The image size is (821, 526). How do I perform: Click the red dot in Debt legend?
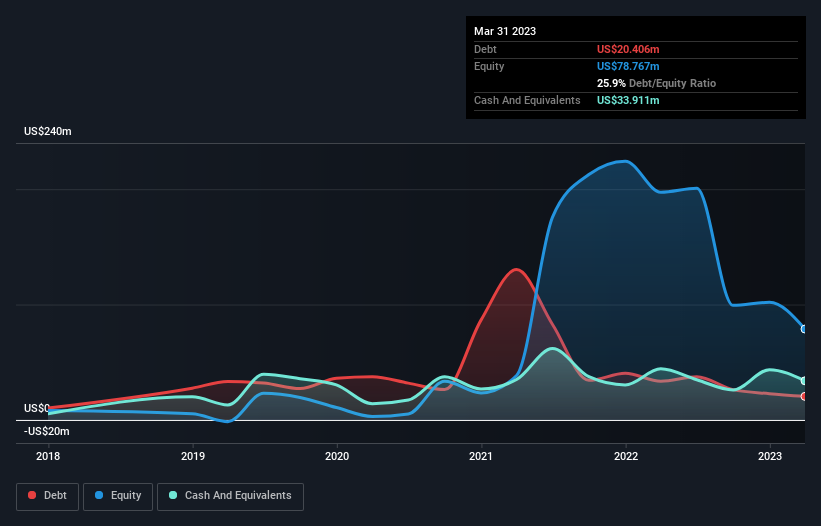coord(32,495)
